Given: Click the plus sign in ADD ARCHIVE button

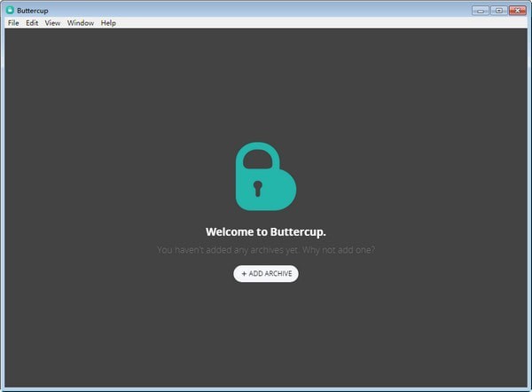Looking at the screenshot, I should click(244, 274).
